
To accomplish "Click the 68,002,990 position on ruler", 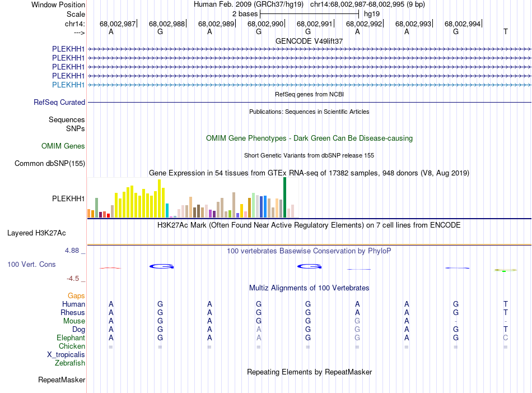I will 265,24.
